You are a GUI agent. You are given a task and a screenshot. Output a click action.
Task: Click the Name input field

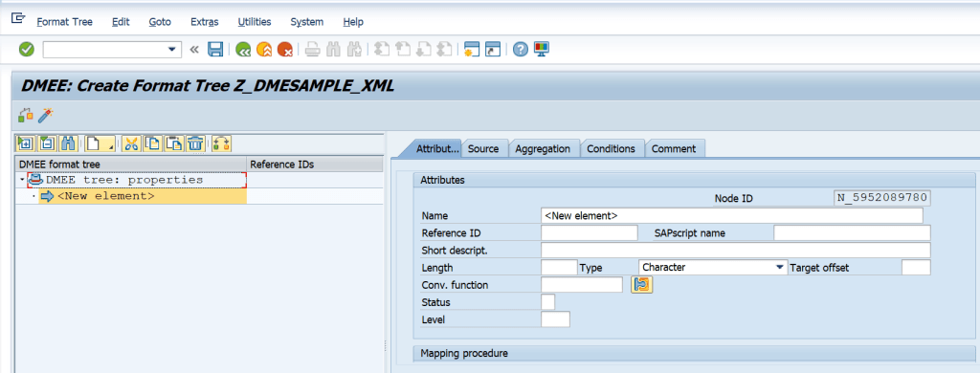(x=732, y=215)
